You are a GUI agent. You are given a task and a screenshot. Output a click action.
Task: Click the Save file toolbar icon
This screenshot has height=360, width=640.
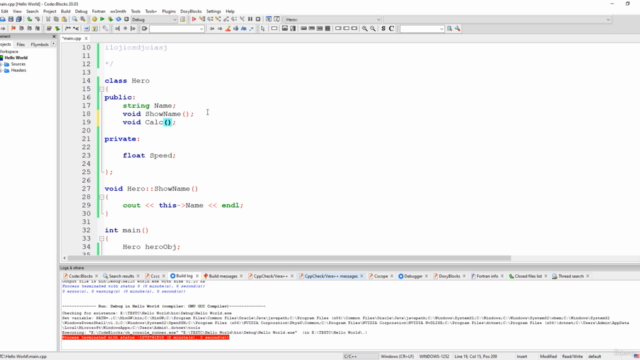point(11,19)
